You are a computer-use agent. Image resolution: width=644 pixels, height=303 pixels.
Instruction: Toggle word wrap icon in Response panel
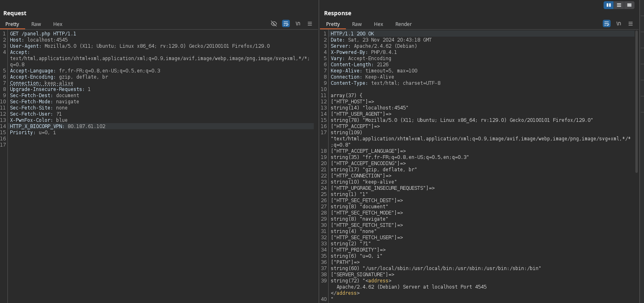(606, 24)
